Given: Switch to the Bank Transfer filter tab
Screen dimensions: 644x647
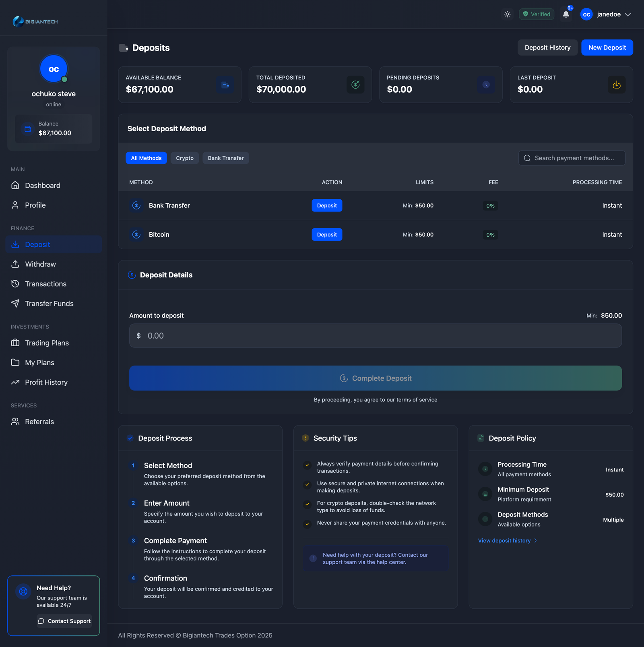Looking at the screenshot, I should point(225,158).
